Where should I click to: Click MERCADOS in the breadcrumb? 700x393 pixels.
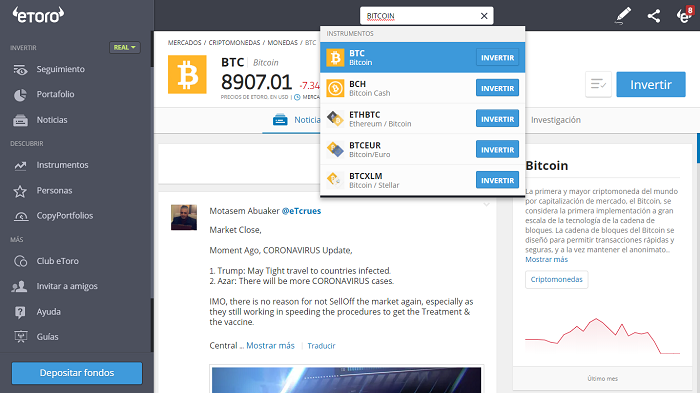(184, 43)
